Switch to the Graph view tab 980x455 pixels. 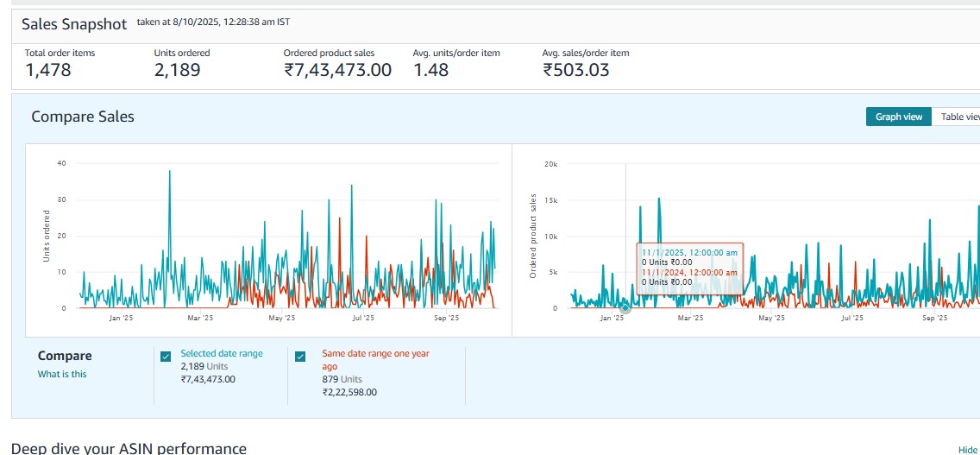pos(898,117)
